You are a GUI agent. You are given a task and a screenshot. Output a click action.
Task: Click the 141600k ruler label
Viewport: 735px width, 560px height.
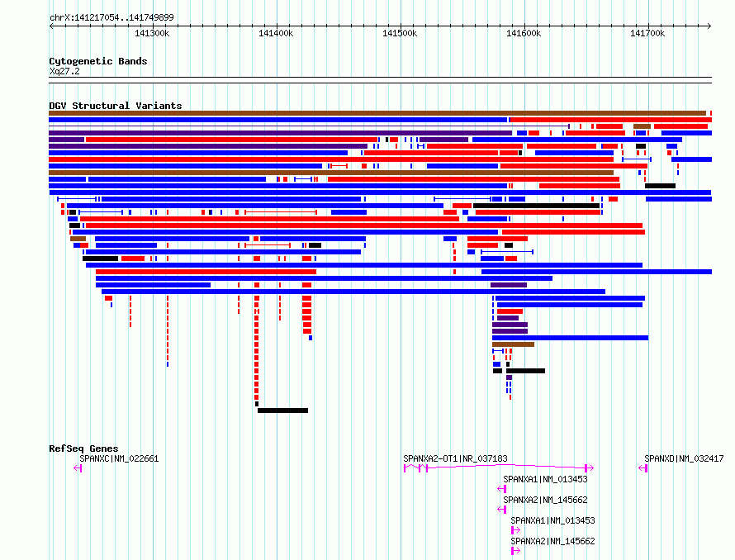point(524,33)
